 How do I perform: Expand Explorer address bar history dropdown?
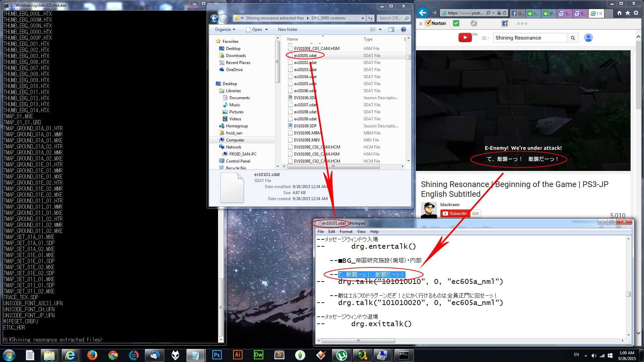coord(363,18)
